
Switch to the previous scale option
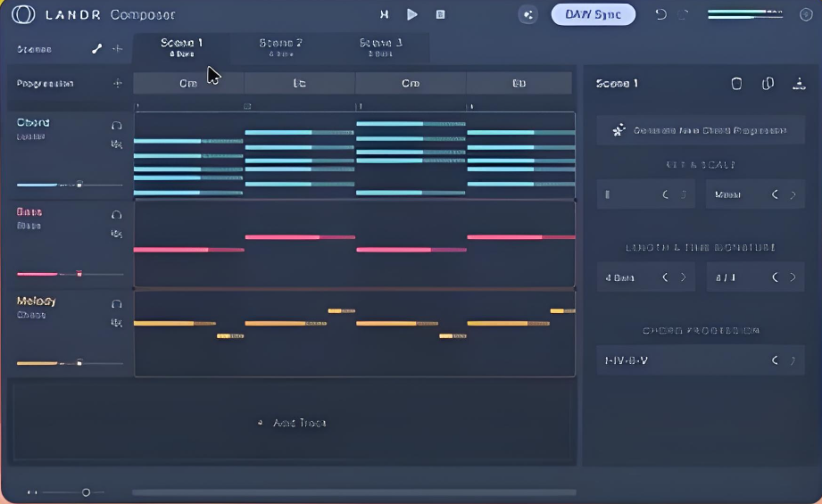click(775, 194)
